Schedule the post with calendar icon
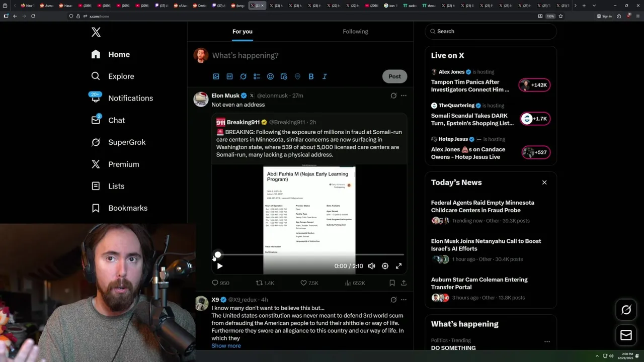The height and width of the screenshot is (362, 644). 284,76
